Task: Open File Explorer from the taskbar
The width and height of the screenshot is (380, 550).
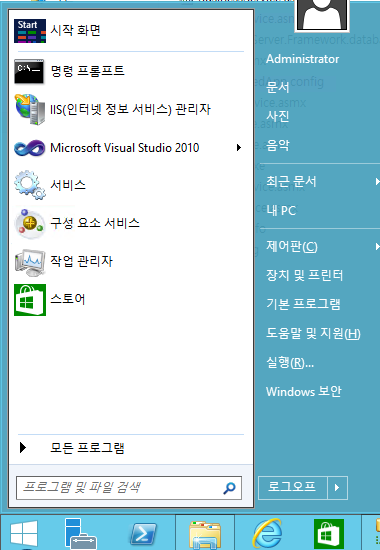Action: [x=205, y=535]
